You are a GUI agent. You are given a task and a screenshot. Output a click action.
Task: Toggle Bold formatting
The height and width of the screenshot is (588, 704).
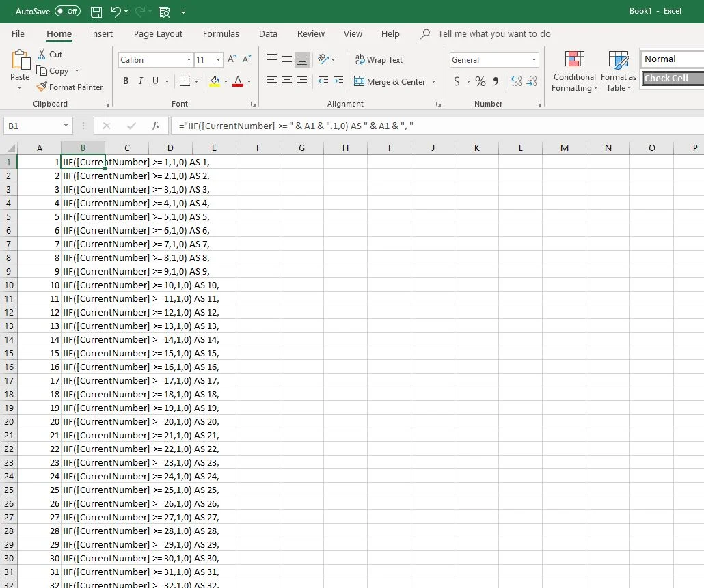click(x=126, y=81)
